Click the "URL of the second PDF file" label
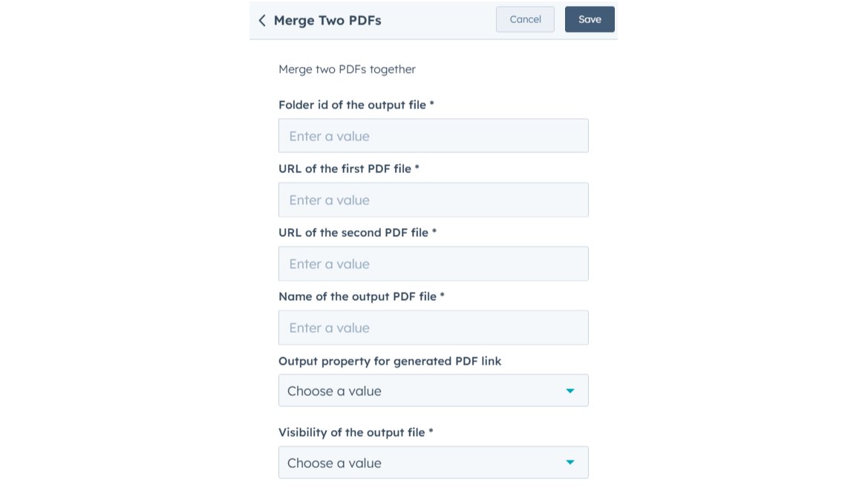The width and height of the screenshot is (868, 488). coord(353,232)
